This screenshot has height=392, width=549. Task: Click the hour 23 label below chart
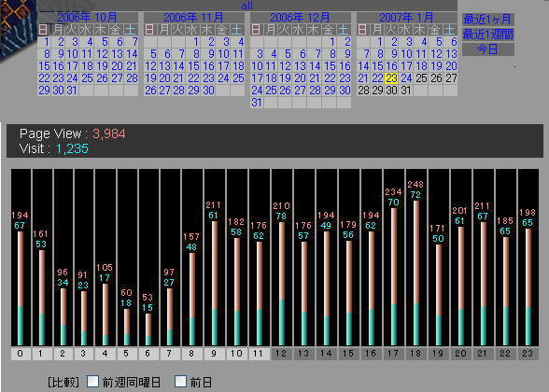click(x=528, y=354)
